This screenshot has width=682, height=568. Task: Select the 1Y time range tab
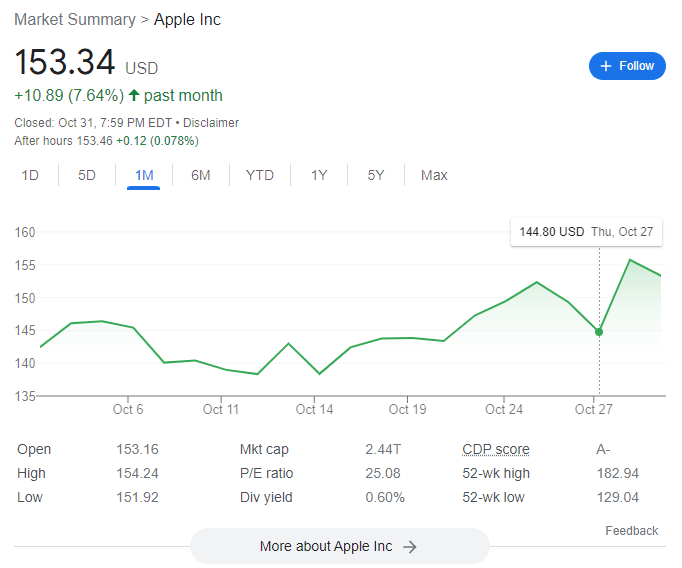tap(319, 175)
